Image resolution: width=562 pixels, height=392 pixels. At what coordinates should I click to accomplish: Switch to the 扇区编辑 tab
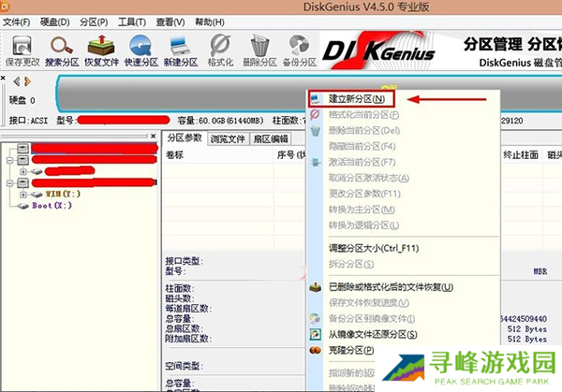(x=272, y=138)
